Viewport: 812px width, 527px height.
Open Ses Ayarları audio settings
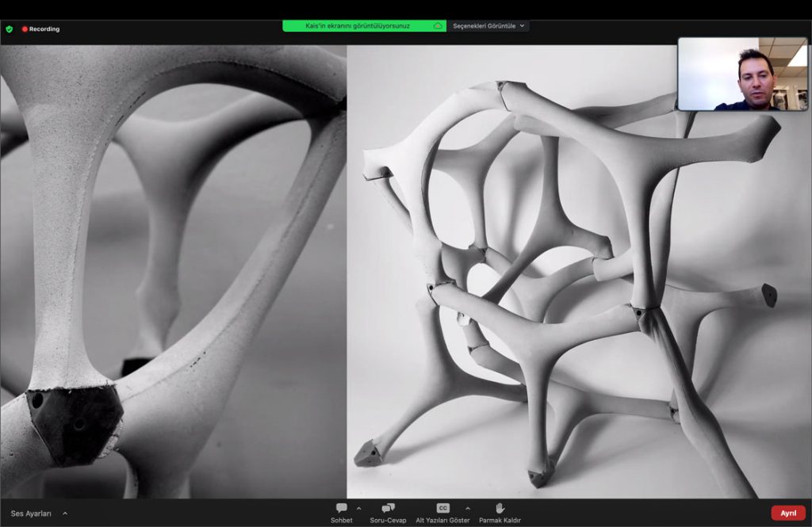pos(31,514)
